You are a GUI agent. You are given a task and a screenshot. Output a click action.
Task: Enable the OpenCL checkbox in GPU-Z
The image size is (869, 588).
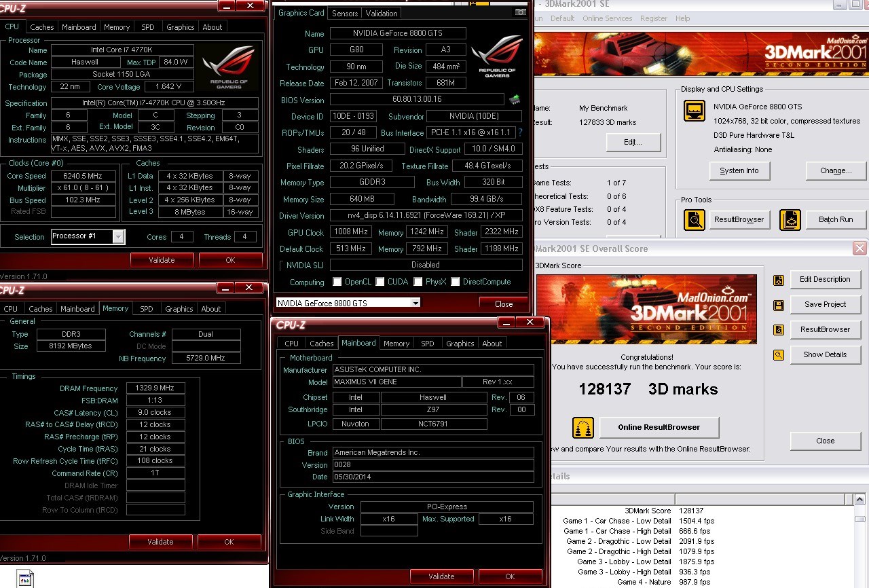[x=337, y=282]
